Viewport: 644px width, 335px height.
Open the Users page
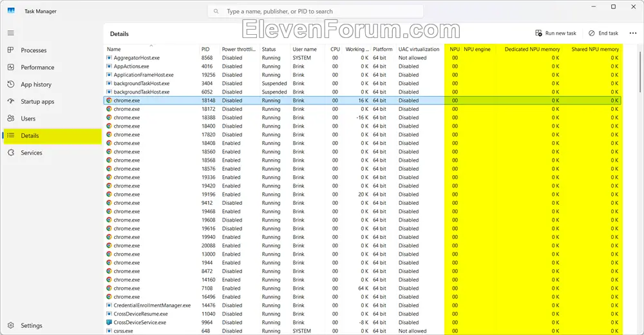tap(28, 119)
